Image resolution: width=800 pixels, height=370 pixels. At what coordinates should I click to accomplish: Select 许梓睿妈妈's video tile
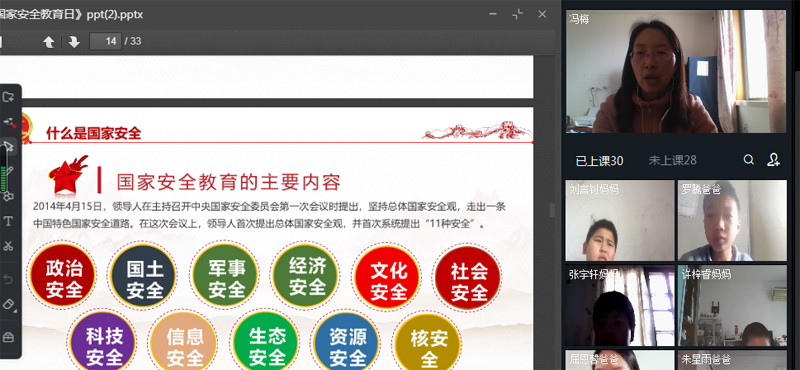[x=732, y=306]
